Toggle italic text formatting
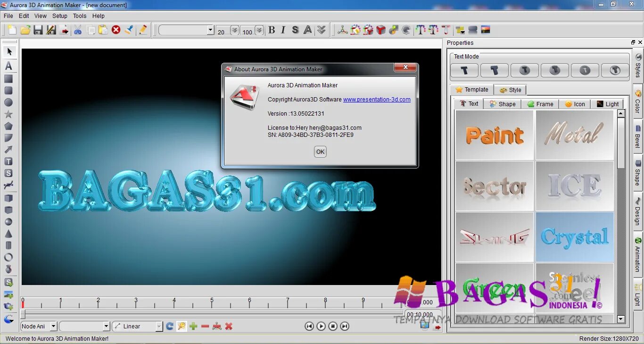 (283, 30)
